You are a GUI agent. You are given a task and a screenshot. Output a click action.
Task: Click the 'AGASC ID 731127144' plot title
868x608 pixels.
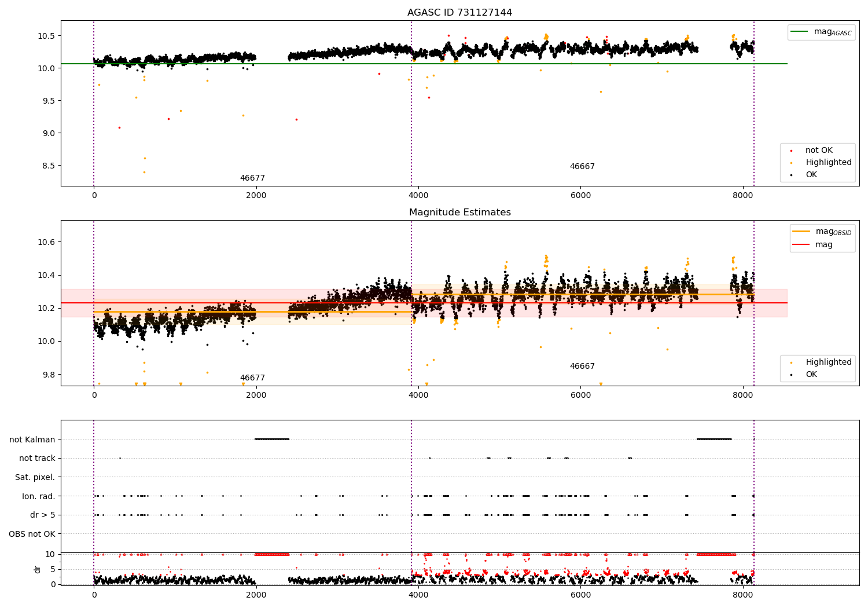click(x=459, y=13)
